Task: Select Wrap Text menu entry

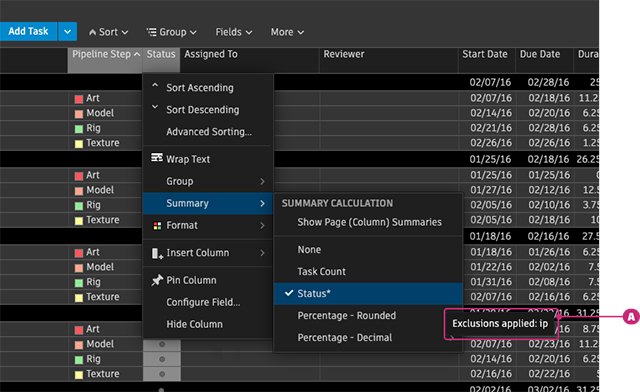Action: (x=208, y=159)
